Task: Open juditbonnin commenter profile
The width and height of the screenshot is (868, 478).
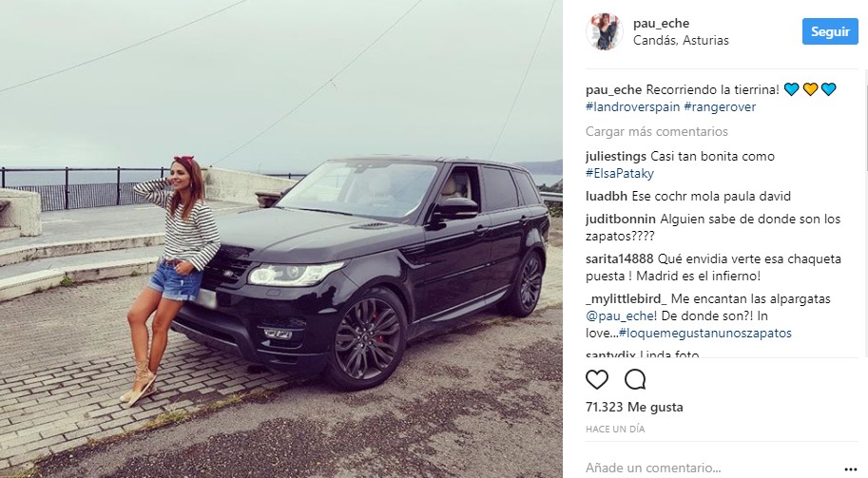Action: (621, 220)
